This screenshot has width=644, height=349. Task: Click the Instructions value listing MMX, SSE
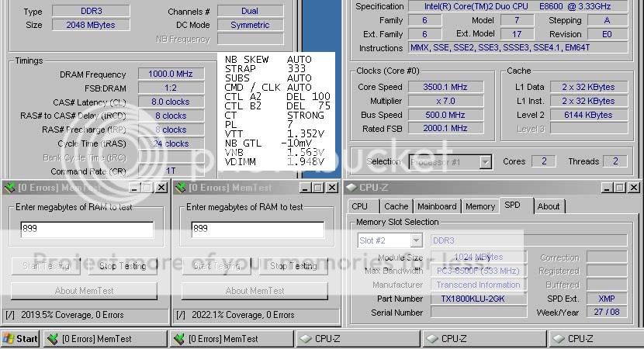518,47
